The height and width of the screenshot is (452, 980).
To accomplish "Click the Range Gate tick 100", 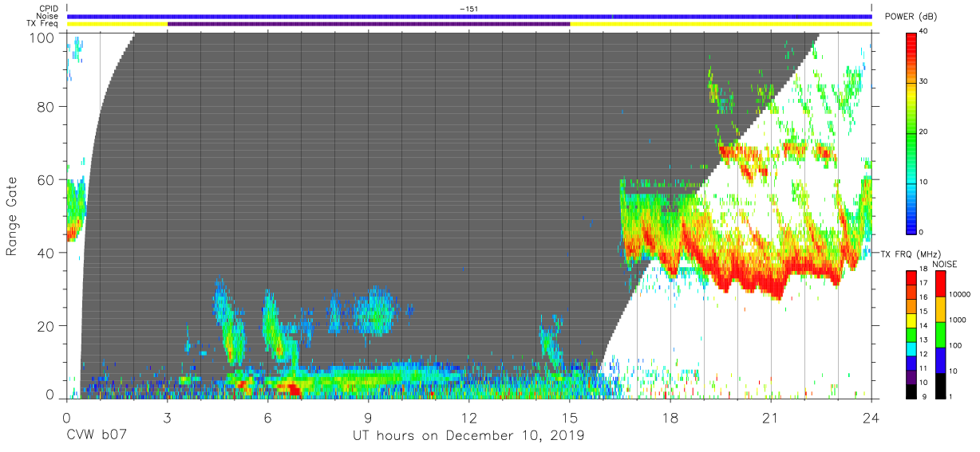I will [43, 37].
